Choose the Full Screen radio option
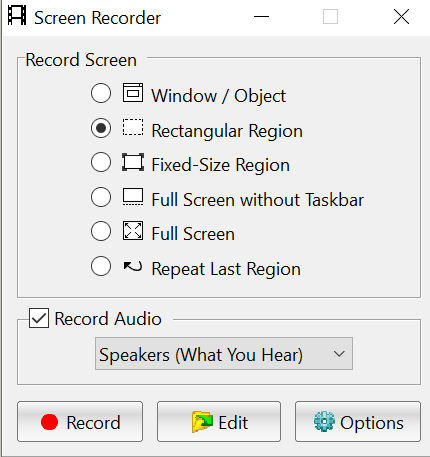Viewport: 430px width, 457px height. pyautogui.click(x=101, y=231)
